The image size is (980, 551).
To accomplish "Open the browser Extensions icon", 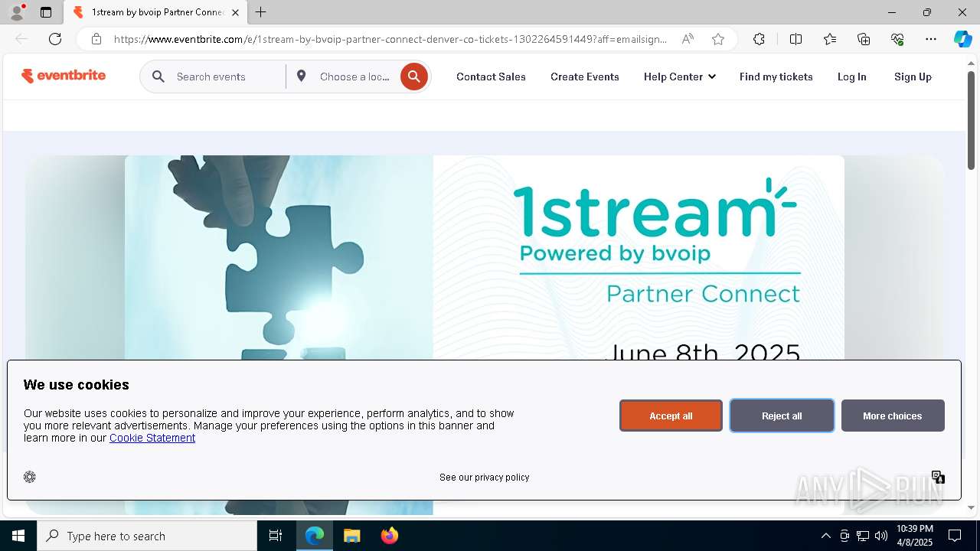I will pyautogui.click(x=759, y=39).
